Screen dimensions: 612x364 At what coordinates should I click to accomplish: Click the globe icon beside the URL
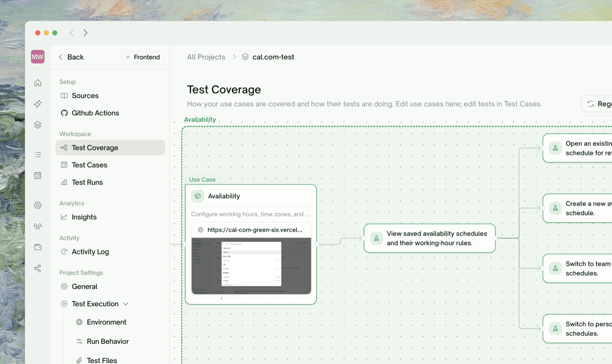[x=200, y=230]
